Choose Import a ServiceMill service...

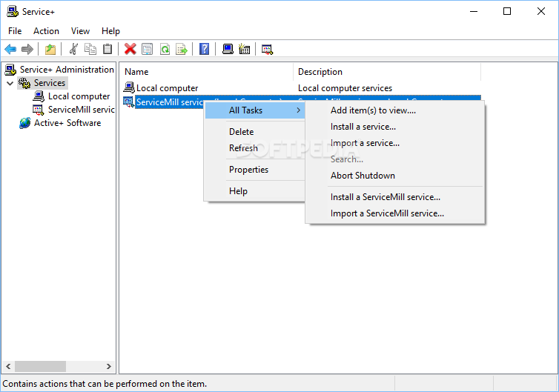click(395, 213)
